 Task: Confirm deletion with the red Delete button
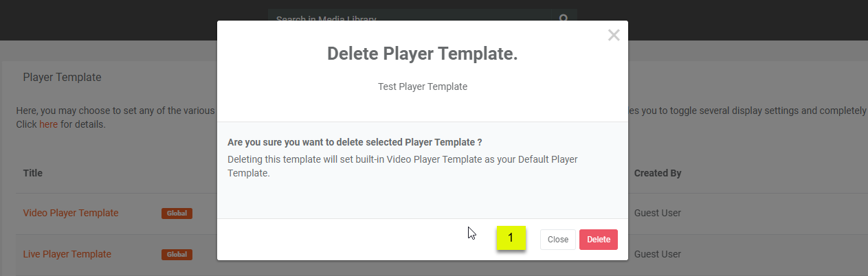point(599,240)
